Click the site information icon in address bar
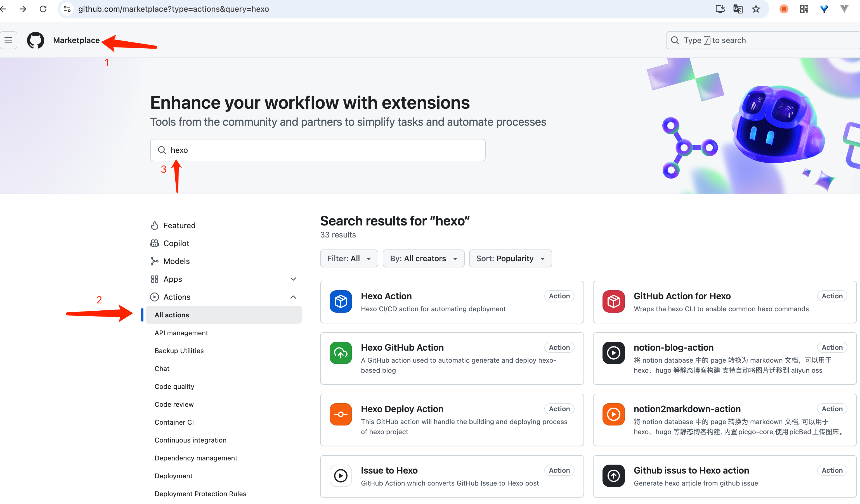Viewport: 860px width, 504px height. tap(67, 9)
